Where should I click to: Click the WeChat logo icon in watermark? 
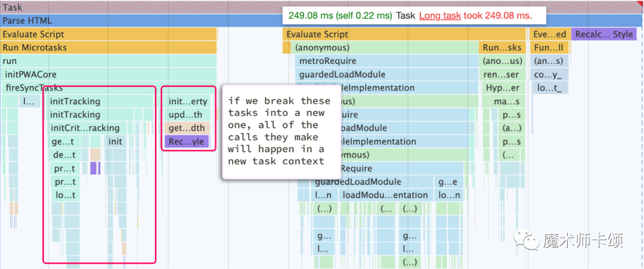[528, 240]
